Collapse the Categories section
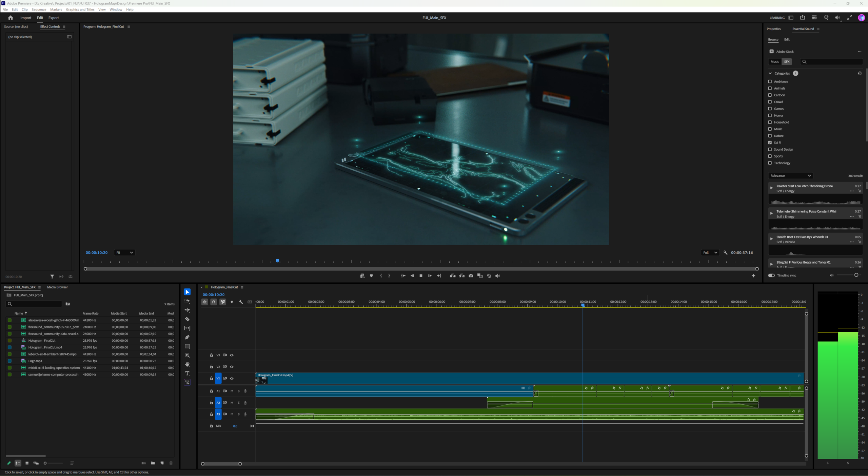 [x=770, y=73]
